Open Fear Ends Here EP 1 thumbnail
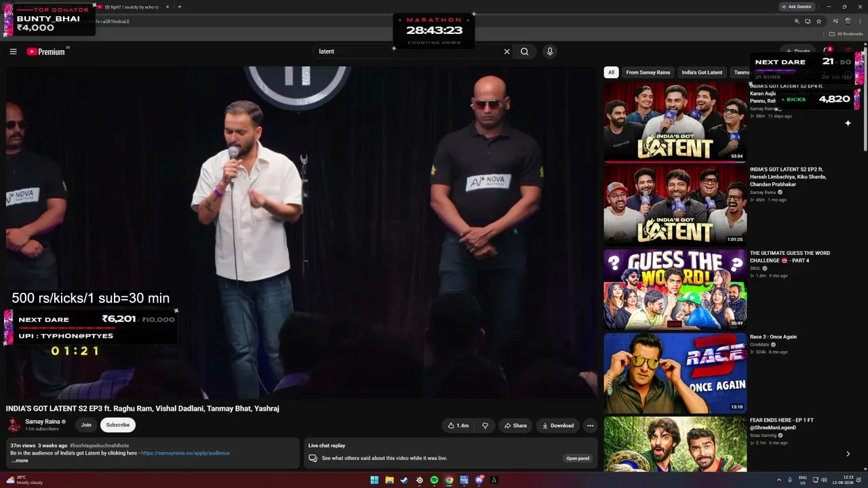The height and width of the screenshot is (488, 868). tap(675, 444)
